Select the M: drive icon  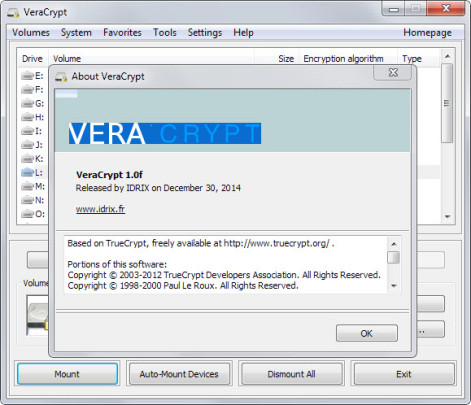click(x=27, y=186)
